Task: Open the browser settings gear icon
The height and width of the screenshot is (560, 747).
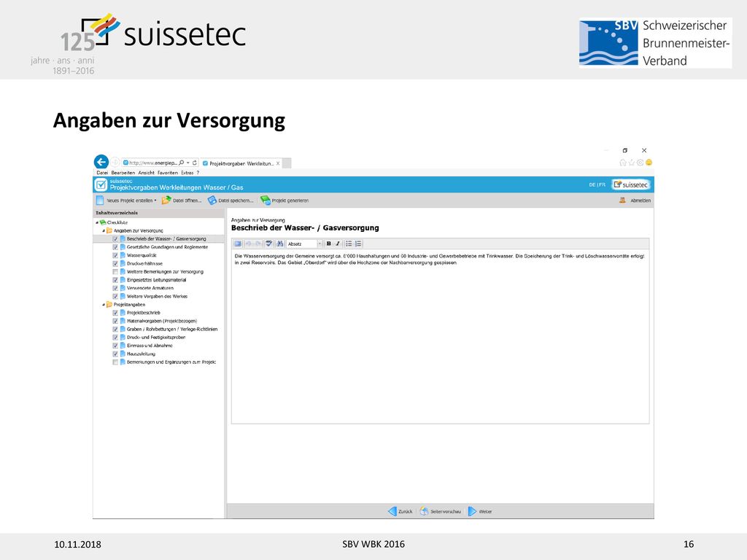Action: (x=640, y=163)
